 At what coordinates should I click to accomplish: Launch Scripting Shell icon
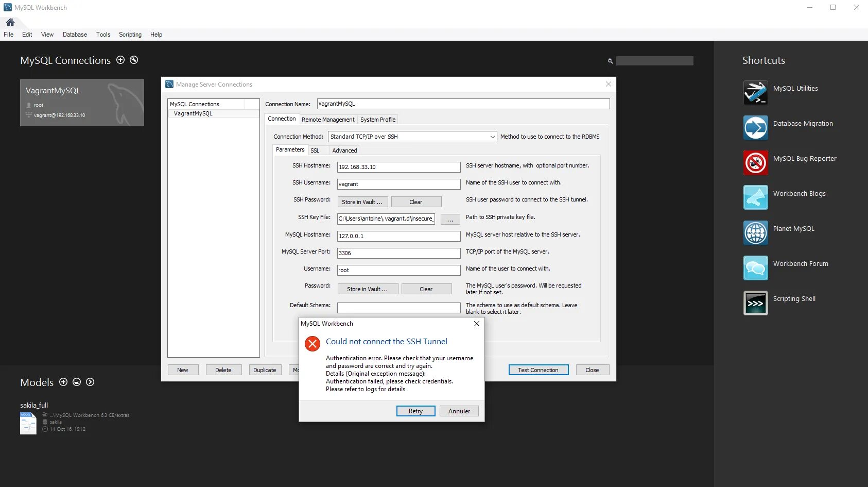[x=755, y=303]
